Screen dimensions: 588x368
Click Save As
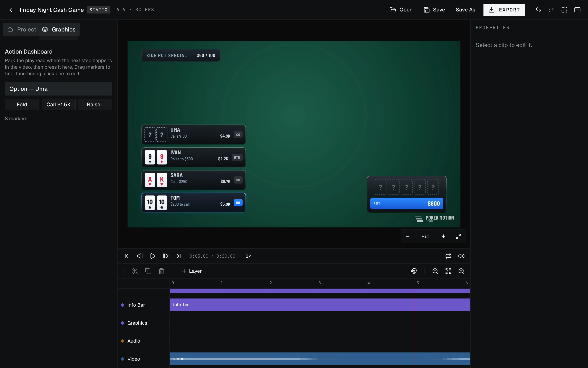(465, 10)
